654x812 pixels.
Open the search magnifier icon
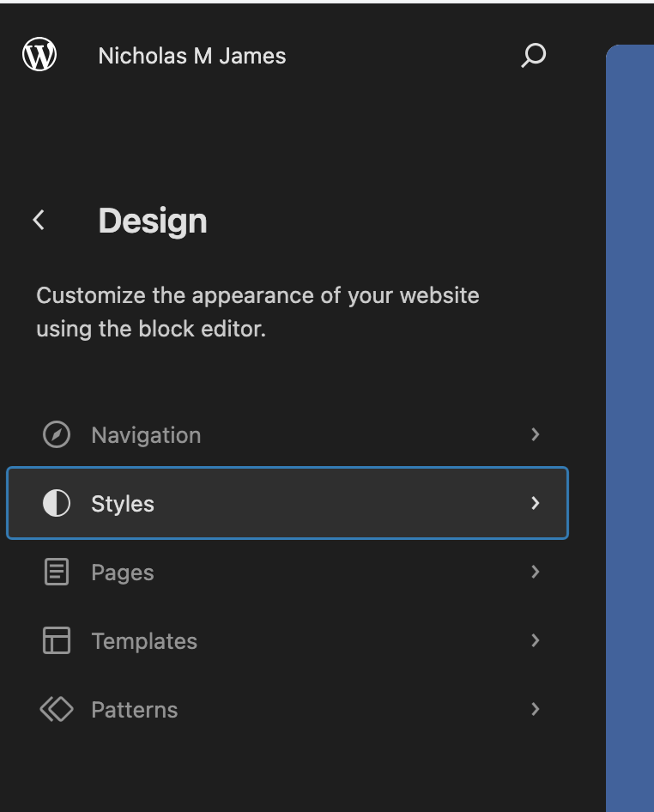pos(533,56)
